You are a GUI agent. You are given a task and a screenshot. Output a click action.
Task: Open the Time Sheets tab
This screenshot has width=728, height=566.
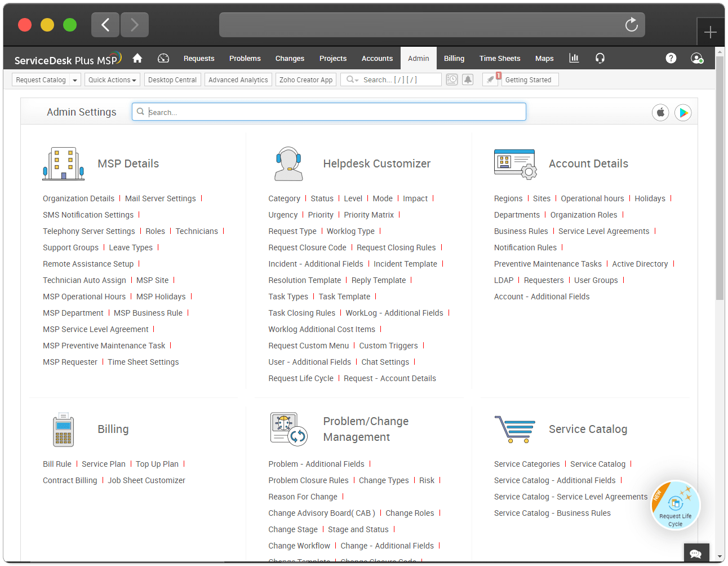coord(500,58)
